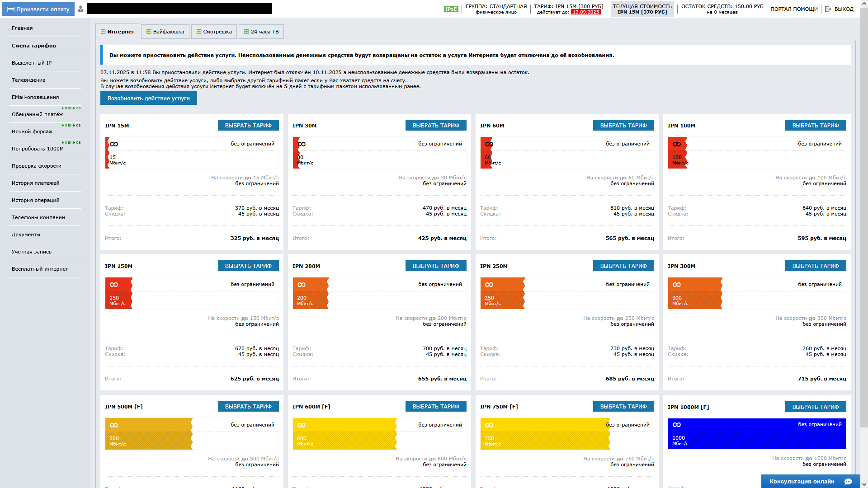
Task: Open Выделенный IP in the sidebar
Action: [32, 63]
